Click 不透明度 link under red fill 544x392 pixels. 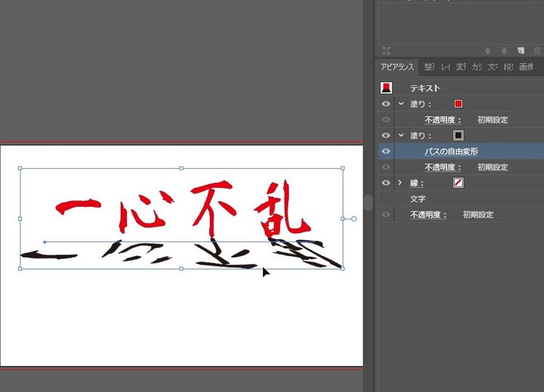[x=443, y=120]
